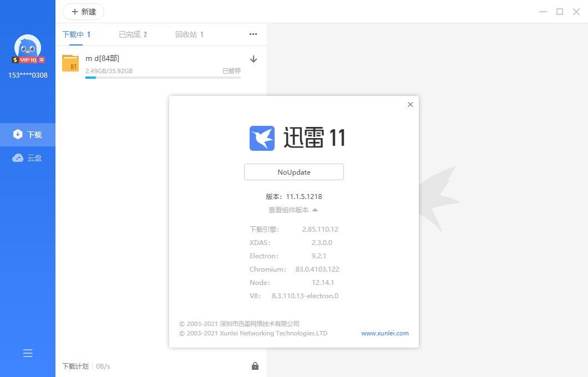Open the three-dot more options menu
588x377 pixels.
(x=253, y=34)
